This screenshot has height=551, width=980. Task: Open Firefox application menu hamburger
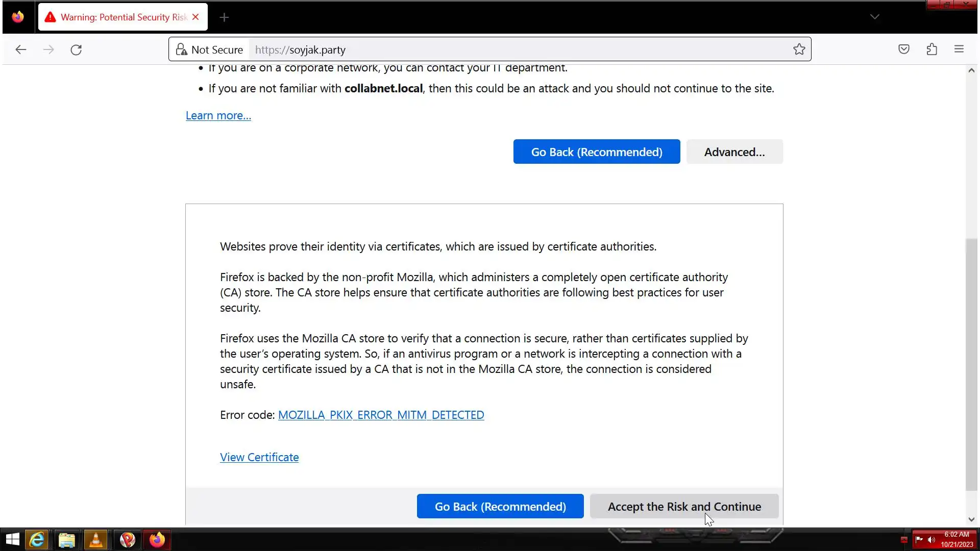coord(959,49)
